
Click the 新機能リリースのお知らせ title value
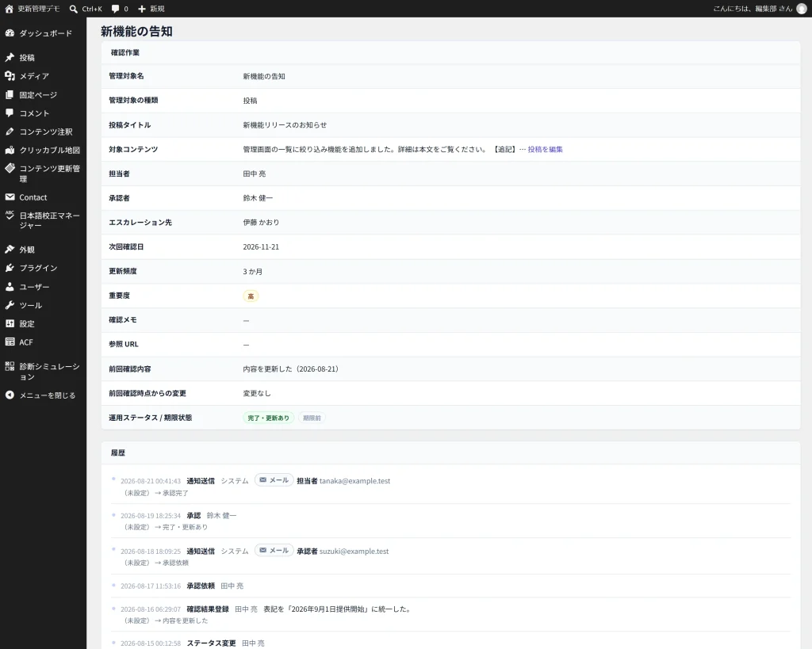click(285, 124)
